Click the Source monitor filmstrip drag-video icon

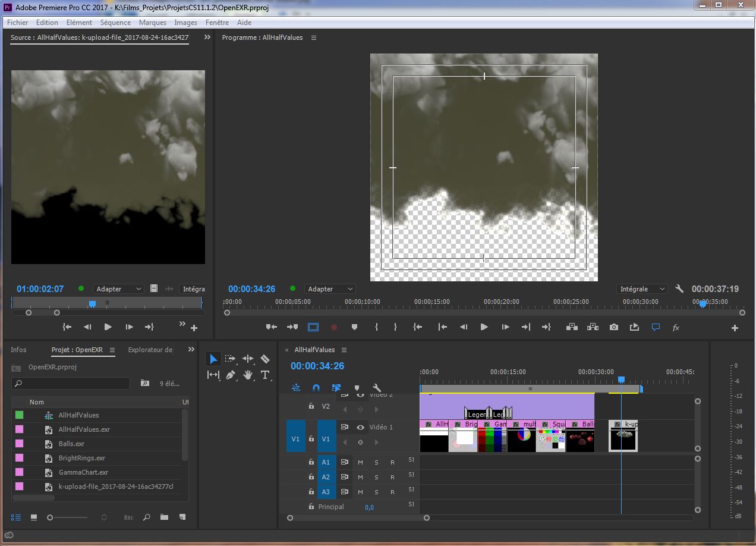tap(154, 288)
